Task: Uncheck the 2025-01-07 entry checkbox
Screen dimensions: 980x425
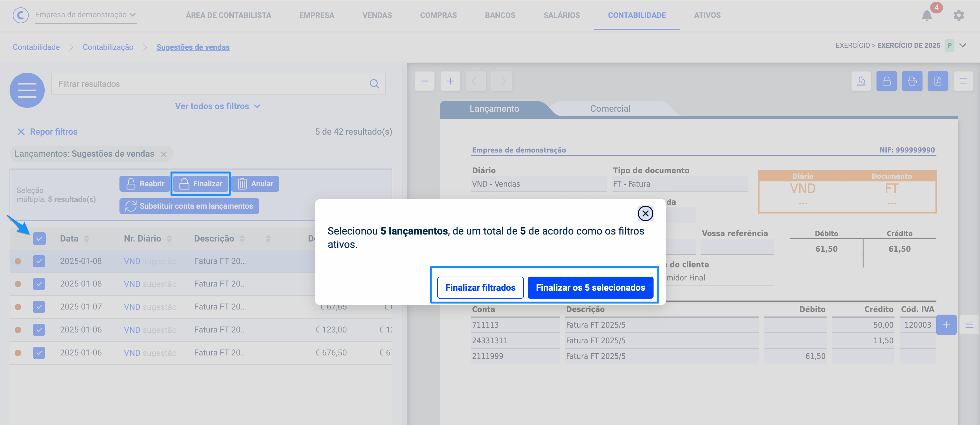Action: tap(39, 307)
